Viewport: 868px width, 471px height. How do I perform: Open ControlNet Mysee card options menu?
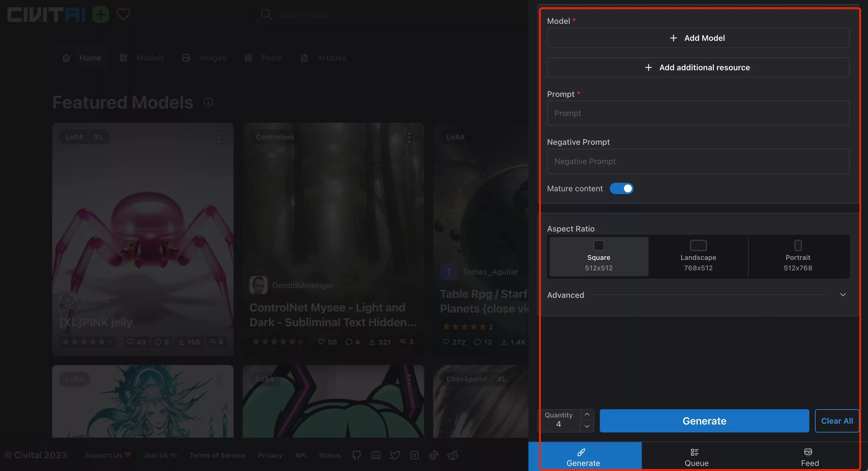(409, 137)
